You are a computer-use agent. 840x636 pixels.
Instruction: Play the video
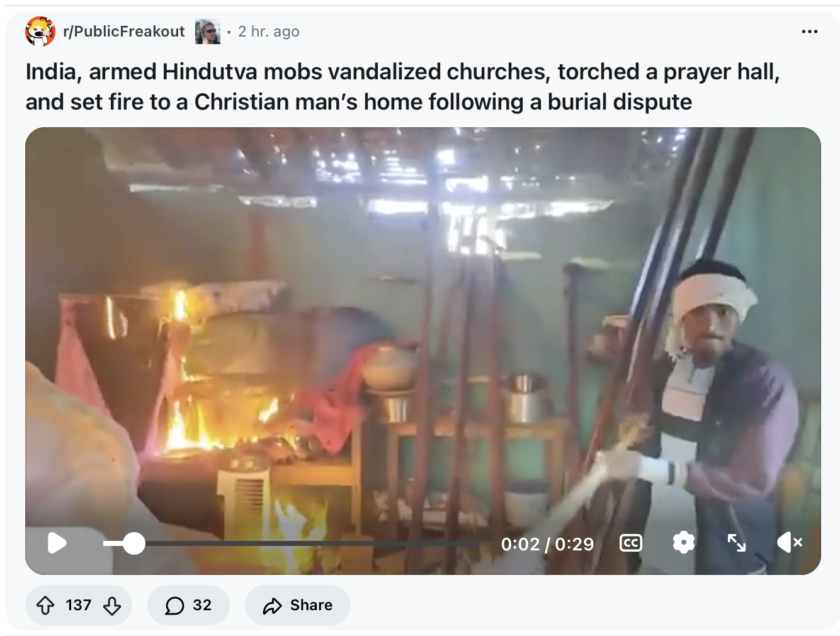(x=57, y=543)
